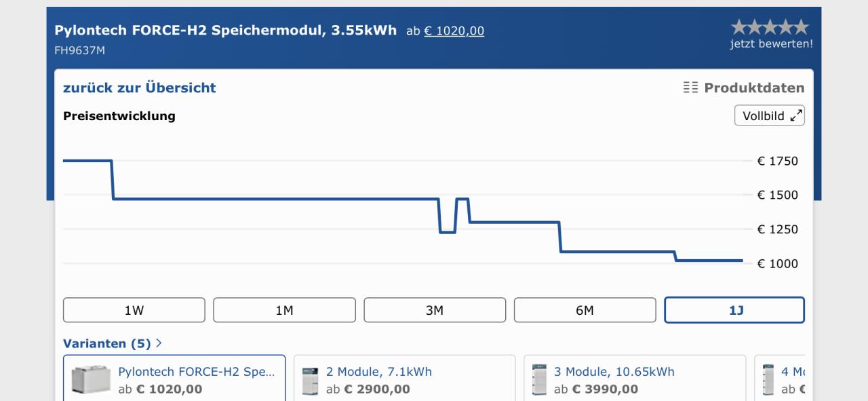Screen dimensions: 868x401
Task: Click the first rating star
Action: tap(738, 27)
